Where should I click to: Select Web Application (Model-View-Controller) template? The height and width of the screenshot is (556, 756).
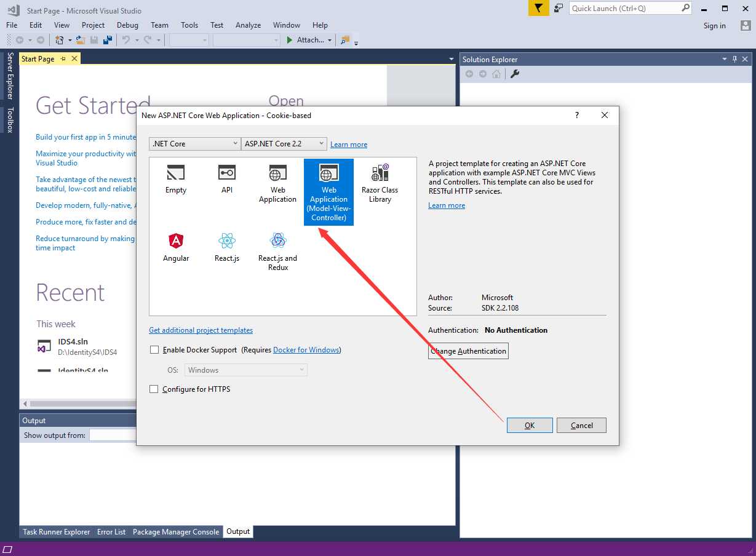[328, 192]
